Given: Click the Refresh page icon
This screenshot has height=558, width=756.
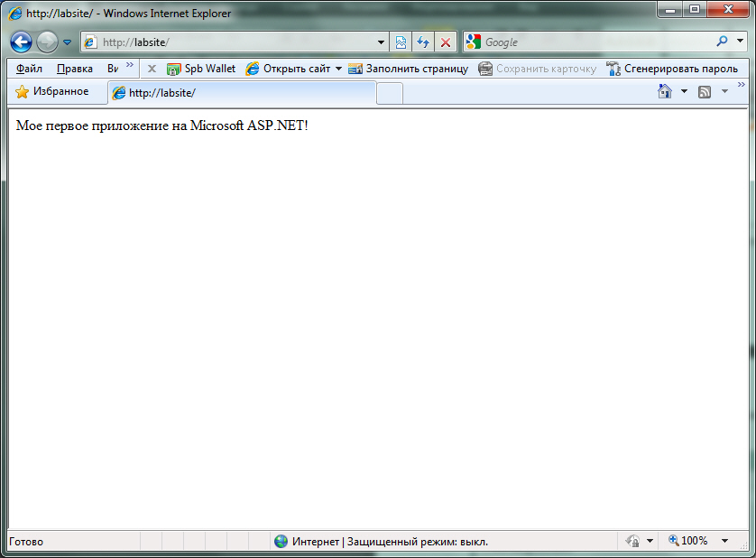Looking at the screenshot, I should click(x=423, y=42).
